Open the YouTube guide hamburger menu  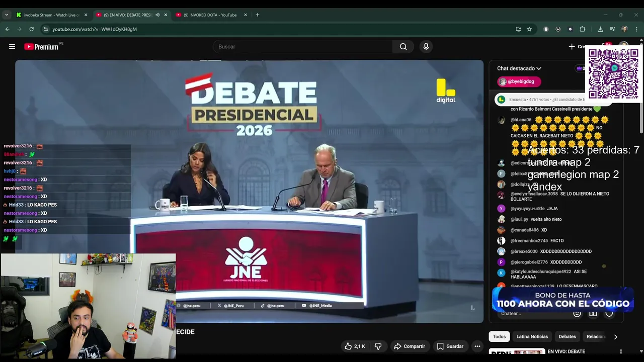click(12, 47)
